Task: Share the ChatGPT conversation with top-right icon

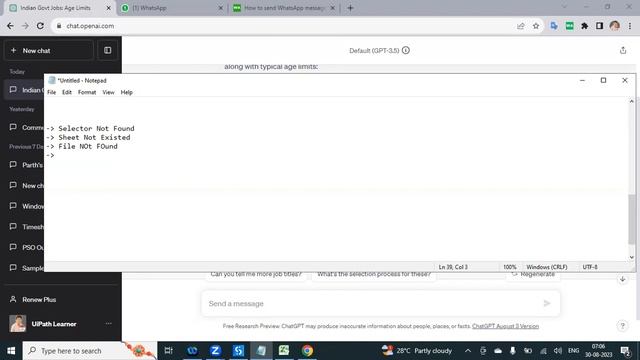Action: click(x=623, y=50)
